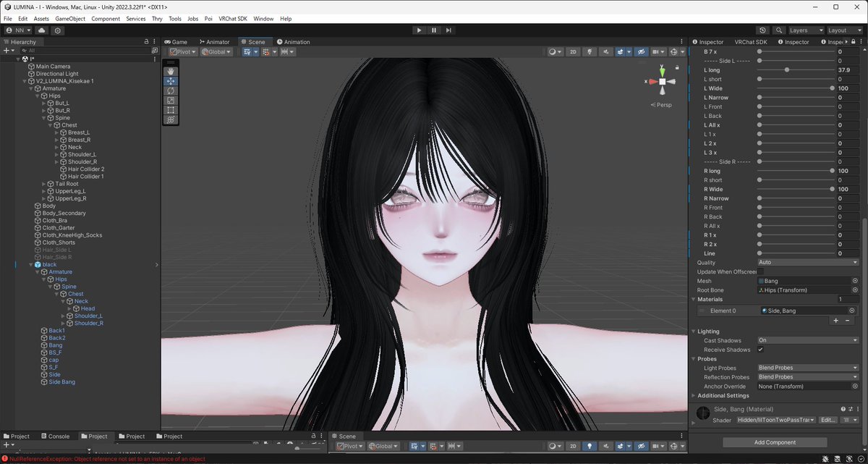The image size is (868, 464).
Task: Switch to the Game tab
Action: click(x=175, y=42)
